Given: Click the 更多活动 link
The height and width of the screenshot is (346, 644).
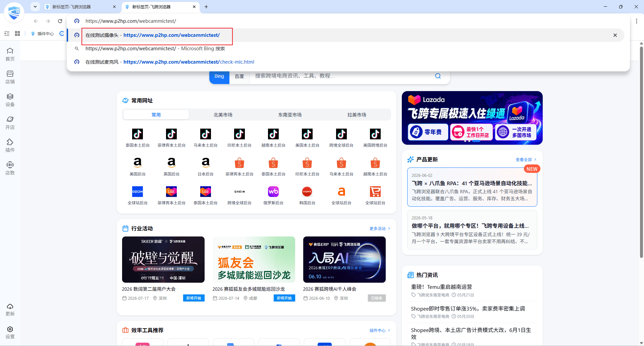Looking at the screenshot, I should pos(380,228).
